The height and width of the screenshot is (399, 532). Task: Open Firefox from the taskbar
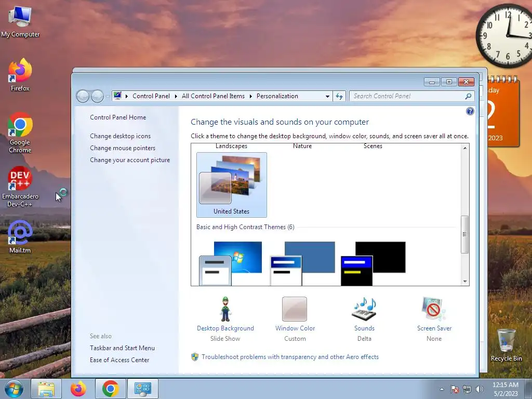click(78, 389)
